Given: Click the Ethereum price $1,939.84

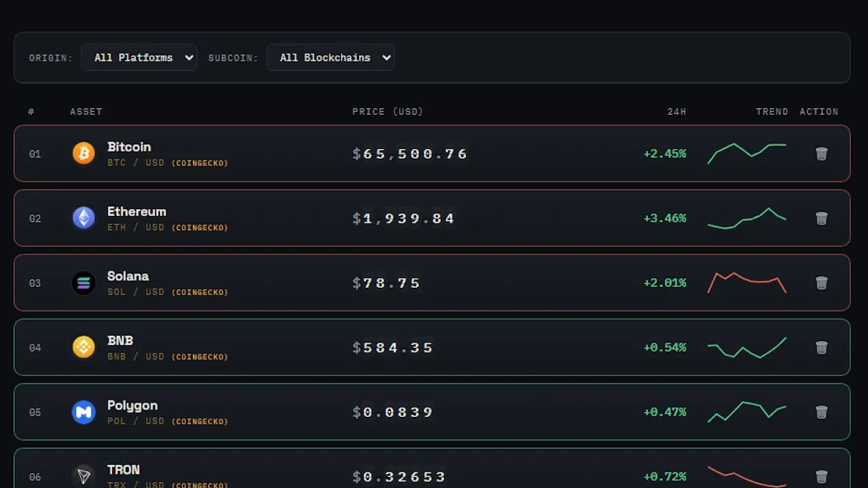Looking at the screenshot, I should click(404, 218).
